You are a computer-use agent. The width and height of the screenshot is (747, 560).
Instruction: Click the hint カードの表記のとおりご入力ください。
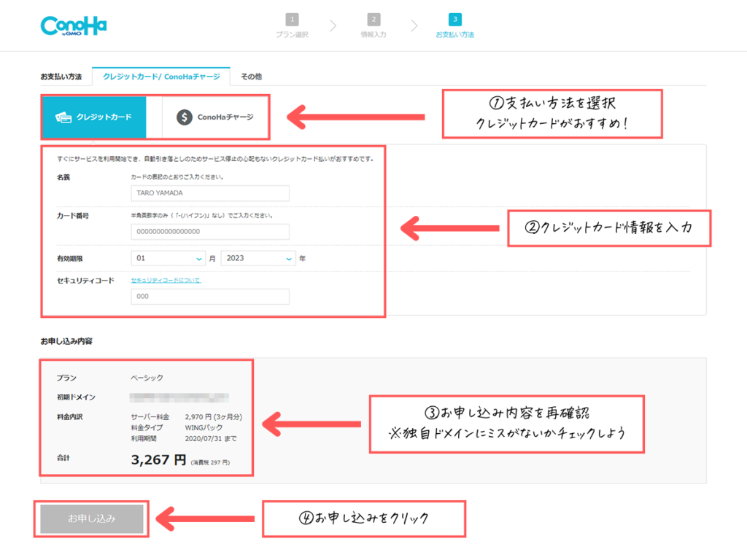click(177, 177)
